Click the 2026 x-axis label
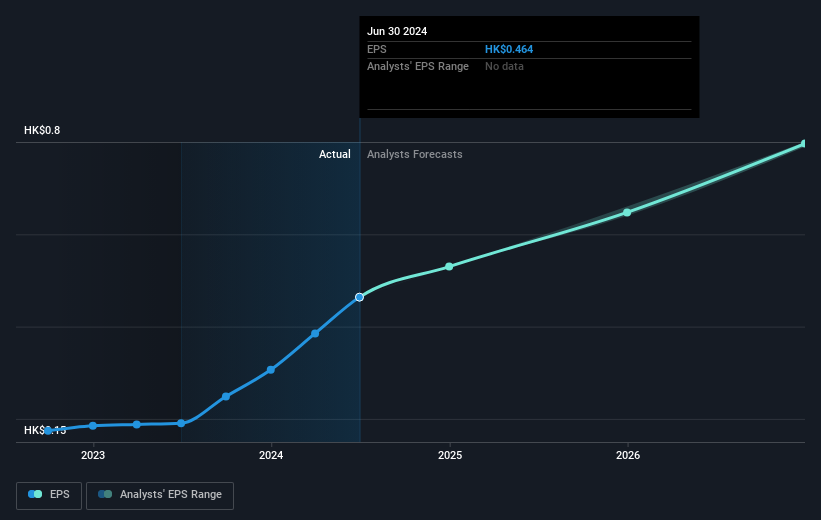 tap(628, 456)
